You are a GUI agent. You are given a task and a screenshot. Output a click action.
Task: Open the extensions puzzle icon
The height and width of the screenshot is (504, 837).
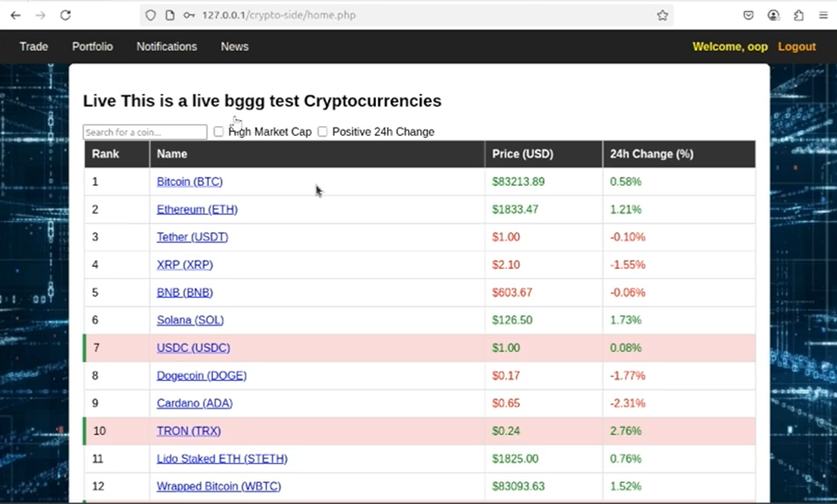tap(799, 15)
